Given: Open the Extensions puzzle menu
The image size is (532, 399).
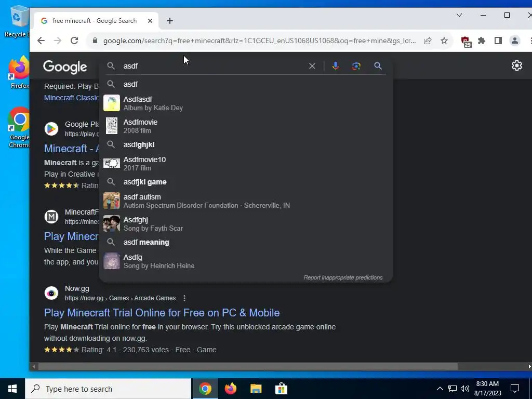Looking at the screenshot, I should pos(482,41).
